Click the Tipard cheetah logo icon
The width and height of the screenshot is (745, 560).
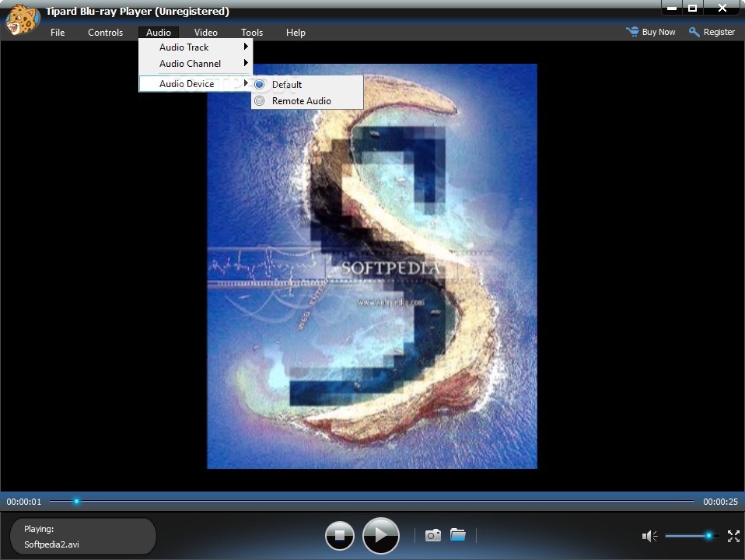click(x=22, y=19)
